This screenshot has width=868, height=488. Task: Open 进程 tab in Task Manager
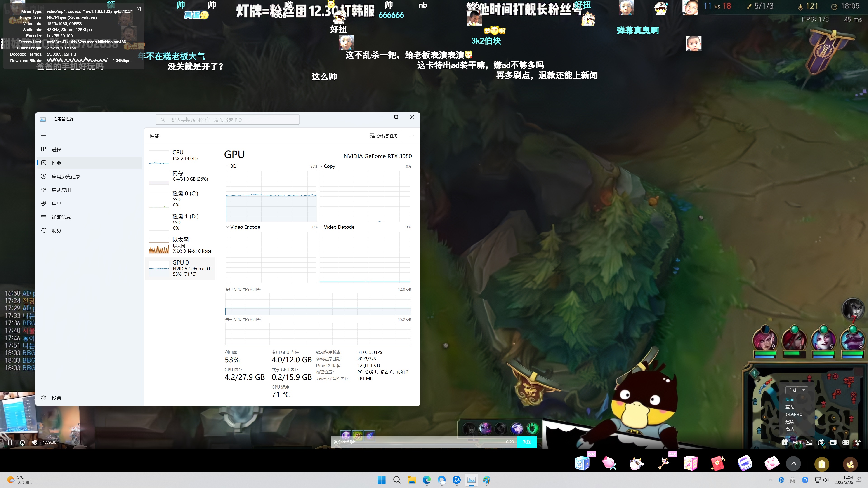[56, 149]
